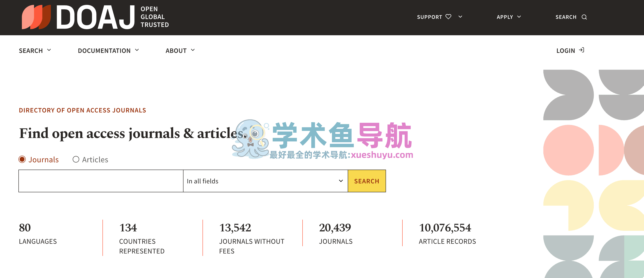This screenshot has height=278, width=644.
Task: Click the DOAJ leaf logo icon
Action: pyautogui.click(x=36, y=17)
